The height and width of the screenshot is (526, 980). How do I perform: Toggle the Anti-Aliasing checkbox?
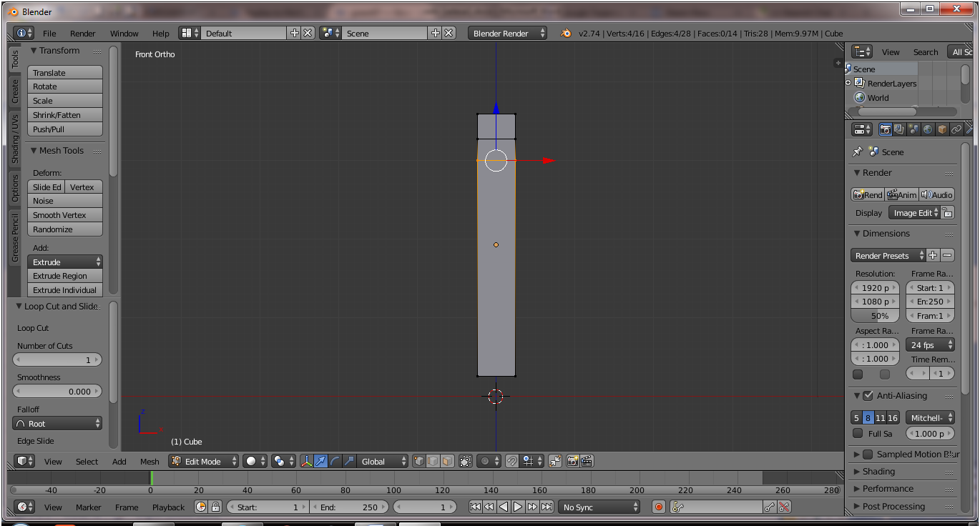868,396
